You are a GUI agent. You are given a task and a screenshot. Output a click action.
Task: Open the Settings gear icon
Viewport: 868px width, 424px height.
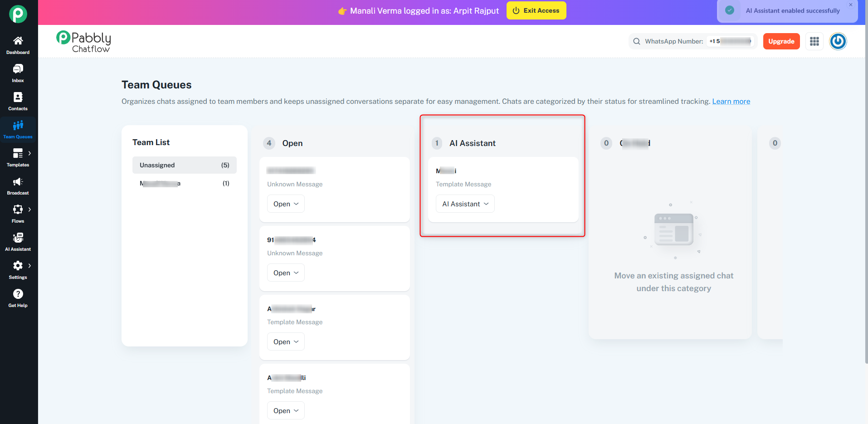[x=18, y=266]
